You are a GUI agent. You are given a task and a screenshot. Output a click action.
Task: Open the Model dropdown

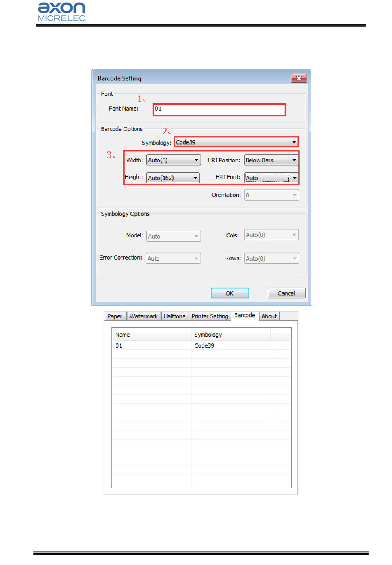click(173, 236)
